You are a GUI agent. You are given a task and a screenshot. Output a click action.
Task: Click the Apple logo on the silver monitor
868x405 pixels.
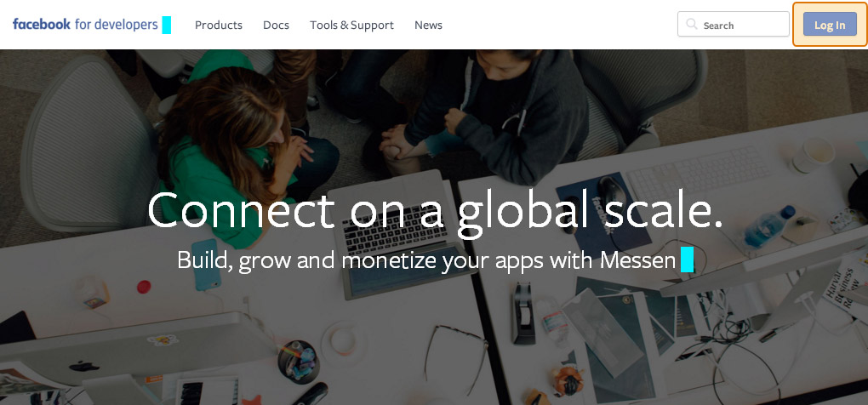pyautogui.click(x=83, y=366)
